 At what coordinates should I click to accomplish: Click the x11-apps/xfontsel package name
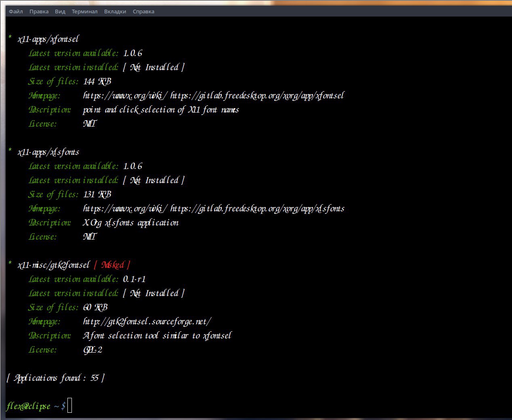pos(48,40)
